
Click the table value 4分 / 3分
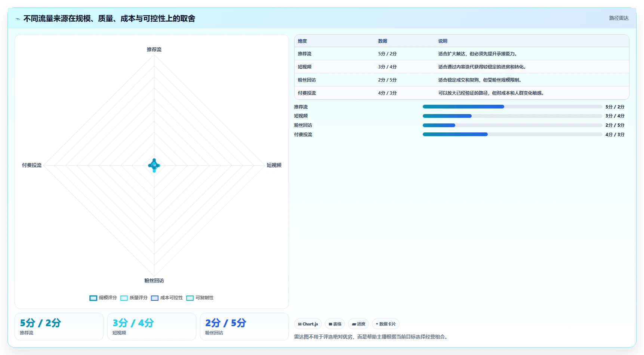(387, 93)
